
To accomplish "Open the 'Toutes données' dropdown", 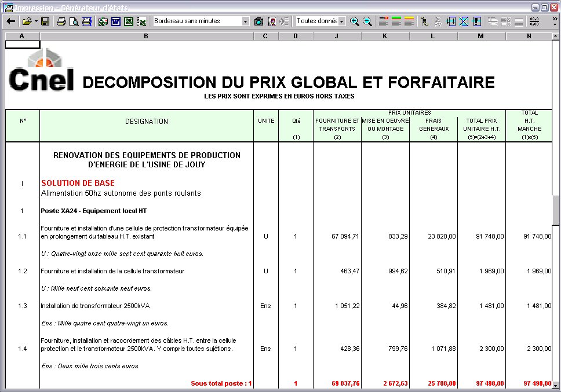I will (341, 21).
